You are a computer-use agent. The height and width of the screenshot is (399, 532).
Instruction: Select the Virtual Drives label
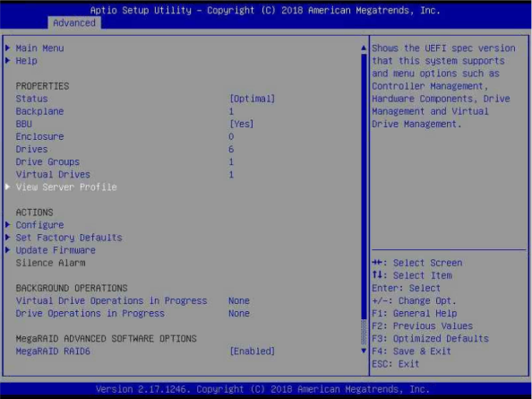pos(53,174)
